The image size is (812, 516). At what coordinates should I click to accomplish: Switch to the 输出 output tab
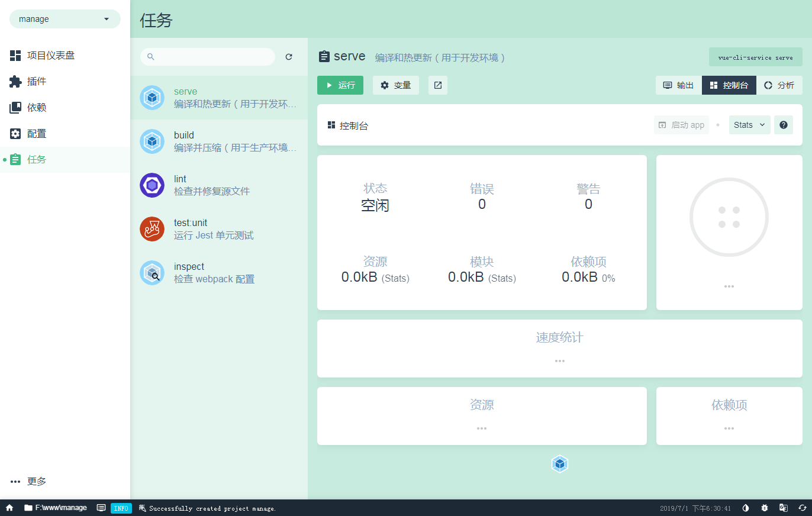coord(678,85)
